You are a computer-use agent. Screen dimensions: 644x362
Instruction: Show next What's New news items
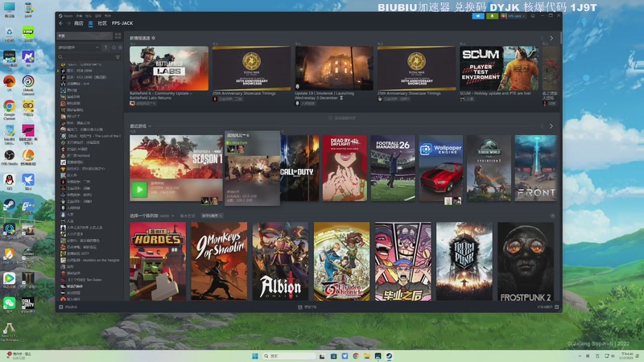[551, 38]
